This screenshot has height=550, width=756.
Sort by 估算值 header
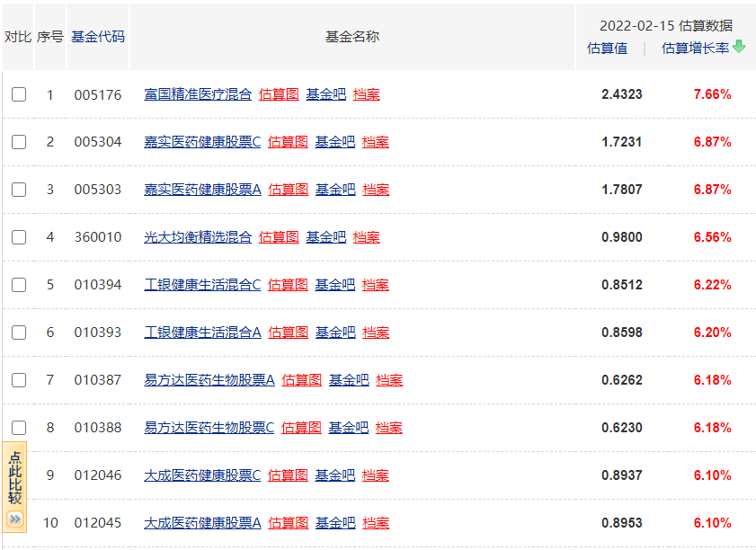pos(607,49)
